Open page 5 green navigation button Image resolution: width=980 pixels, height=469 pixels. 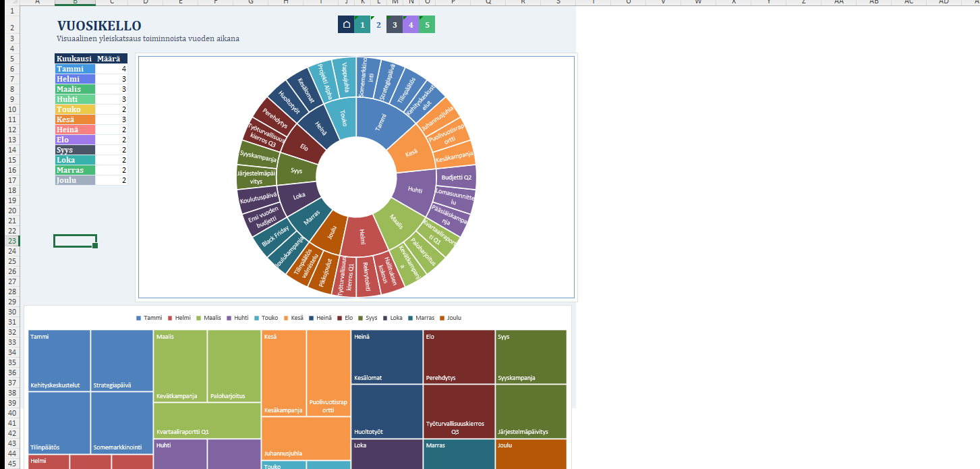pos(427,25)
